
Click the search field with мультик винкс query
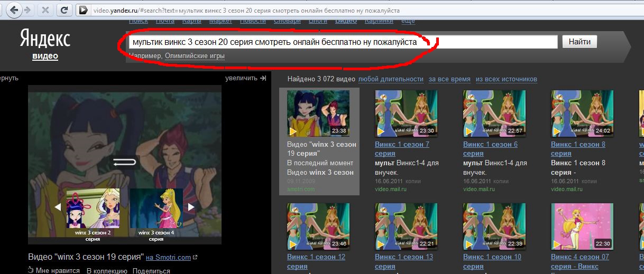tap(342, 42)
